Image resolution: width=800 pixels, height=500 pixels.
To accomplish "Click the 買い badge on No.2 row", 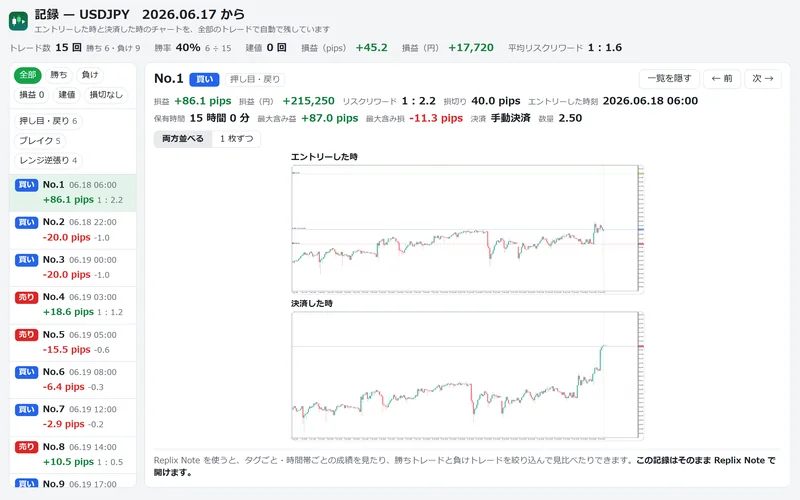I will point(26,222).
